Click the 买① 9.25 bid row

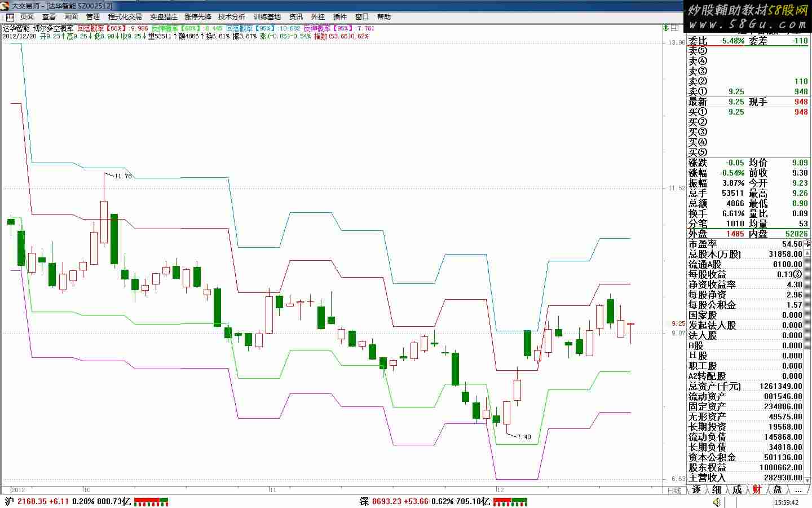click(x=748, y=112)
